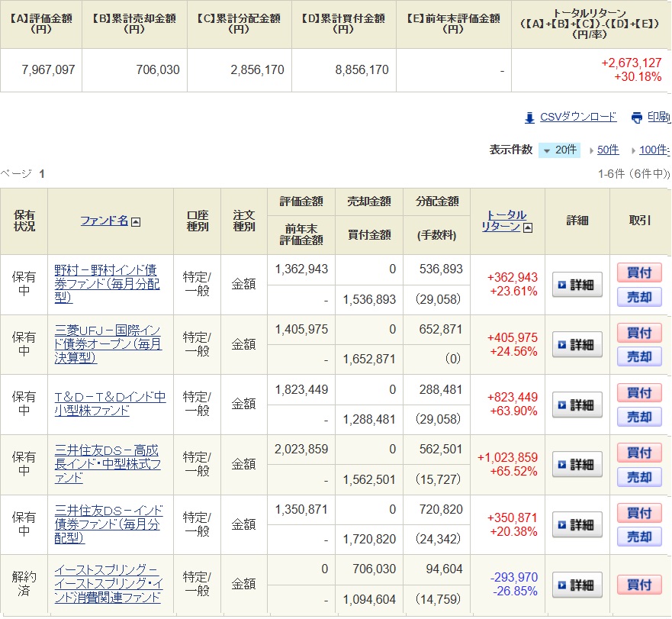Image resolution: width=672 pixels, height=619 pixels.
Task: Open 詳細 for イーストスプリング・インド消費関連ファンド
Action: [x=577, y=585]
